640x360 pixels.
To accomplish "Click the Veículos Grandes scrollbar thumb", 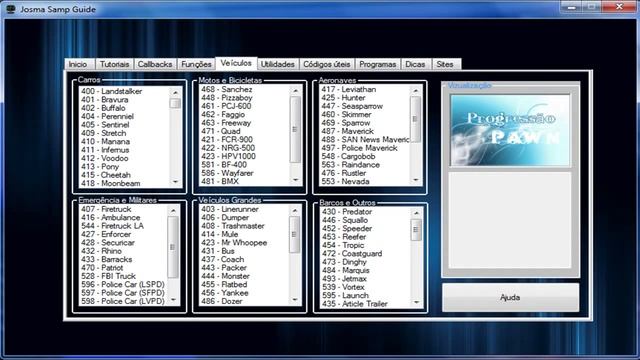I will tap(295, 234).
